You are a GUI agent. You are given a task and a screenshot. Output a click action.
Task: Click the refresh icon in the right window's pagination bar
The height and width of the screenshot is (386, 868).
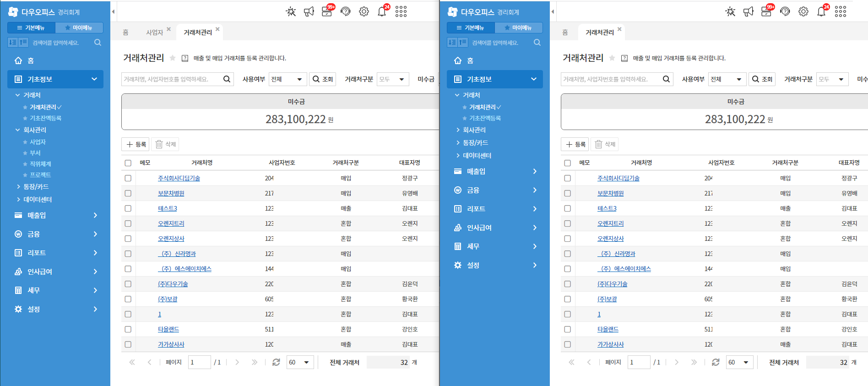click(716, 362)
